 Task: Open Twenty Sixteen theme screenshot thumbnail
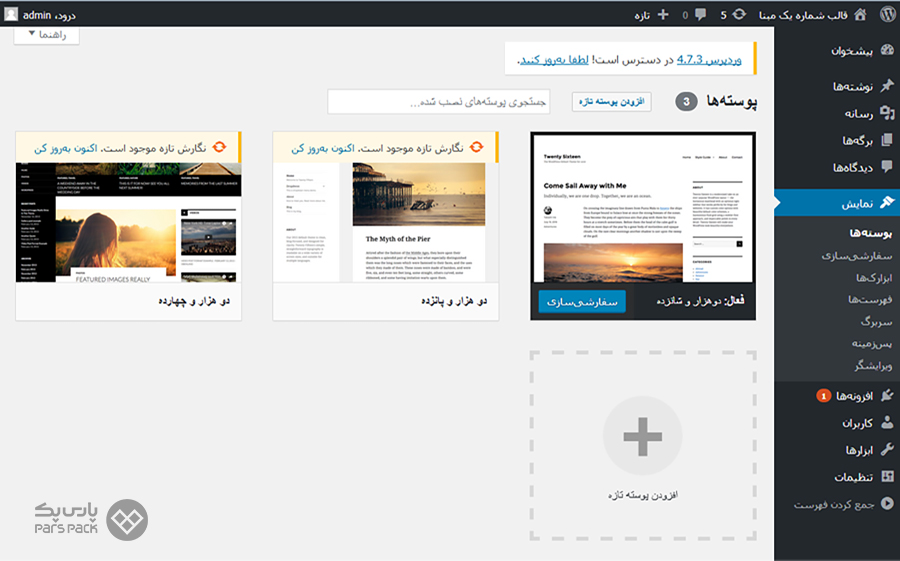643,207
